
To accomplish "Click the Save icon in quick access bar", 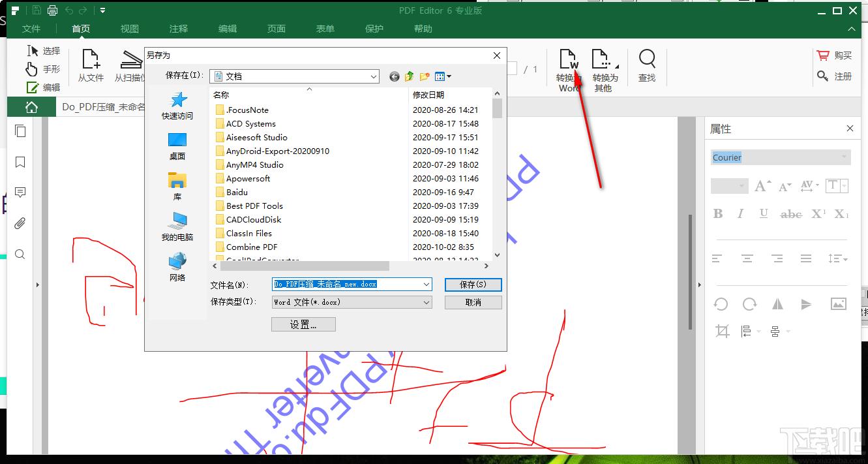I will (37, 10).
